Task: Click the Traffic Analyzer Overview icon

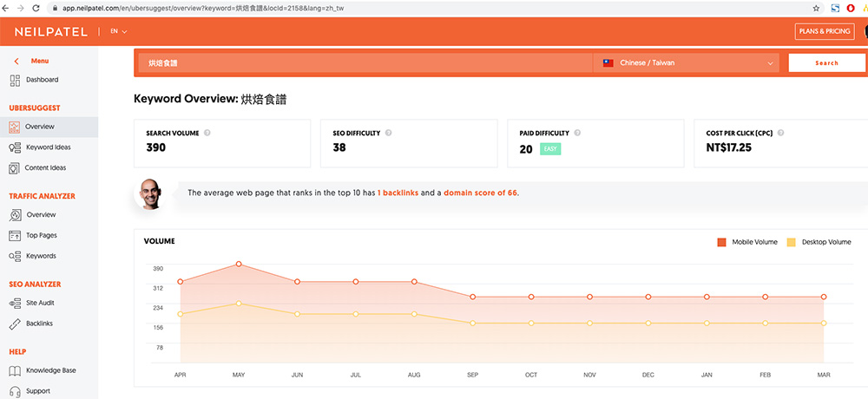Action: pos(16,215)
